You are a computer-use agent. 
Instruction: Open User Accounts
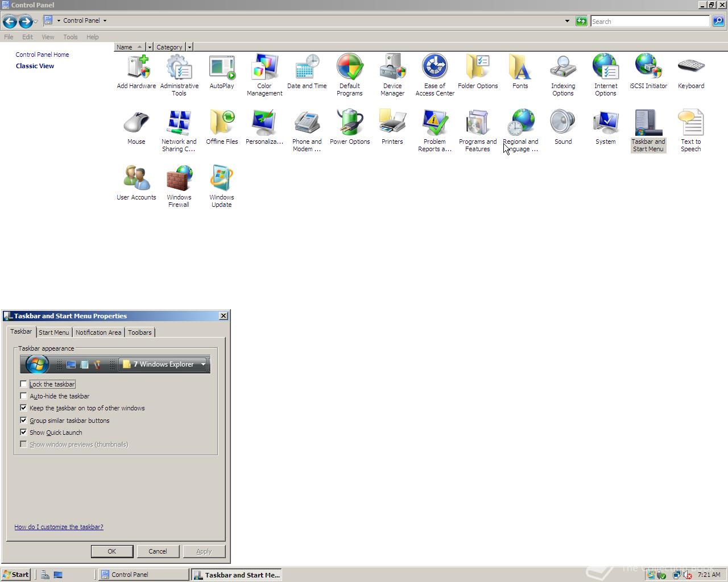(136, 184)
